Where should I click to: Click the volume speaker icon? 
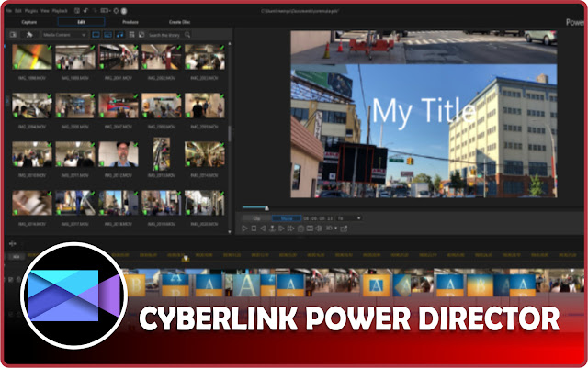pos(319,229)
